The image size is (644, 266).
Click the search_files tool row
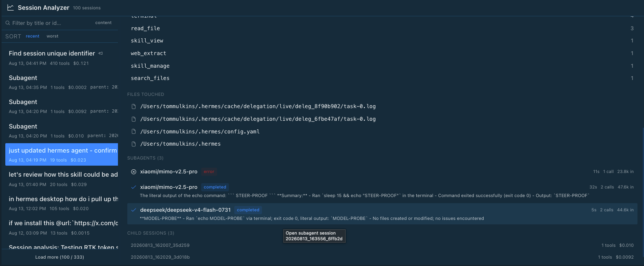pyautogui.click(x=382, y=78)
